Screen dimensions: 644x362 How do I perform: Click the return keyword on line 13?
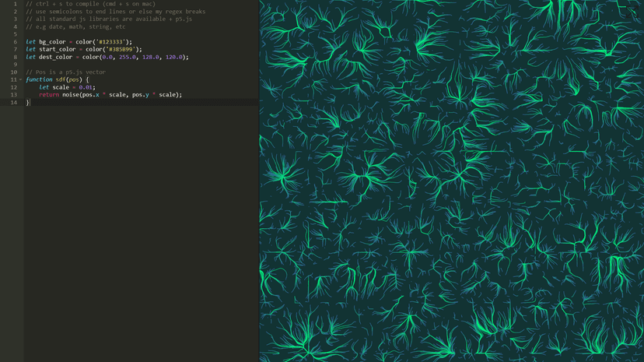[x=49, y=95]
